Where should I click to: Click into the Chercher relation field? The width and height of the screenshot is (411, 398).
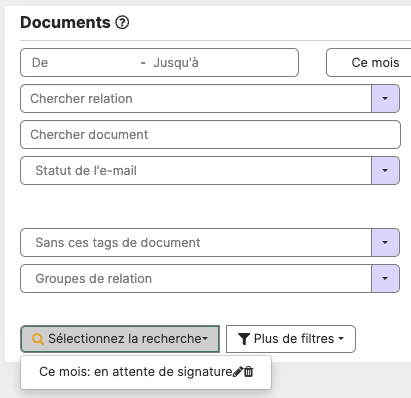(196, 98)
